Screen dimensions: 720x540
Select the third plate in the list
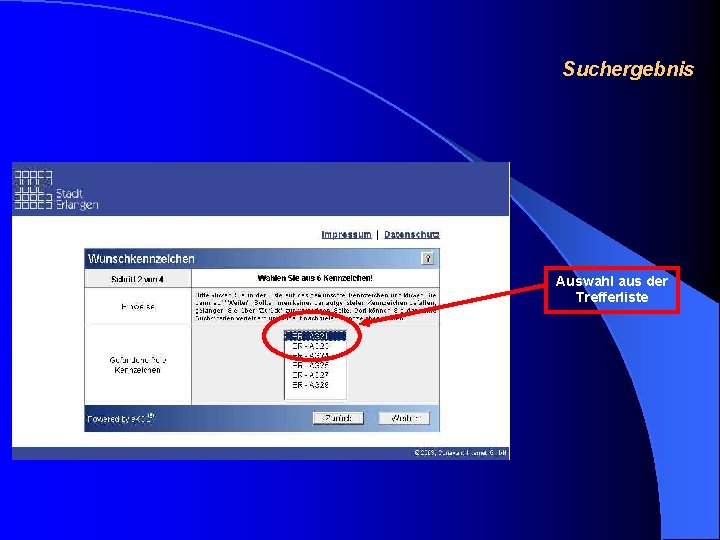315,355
